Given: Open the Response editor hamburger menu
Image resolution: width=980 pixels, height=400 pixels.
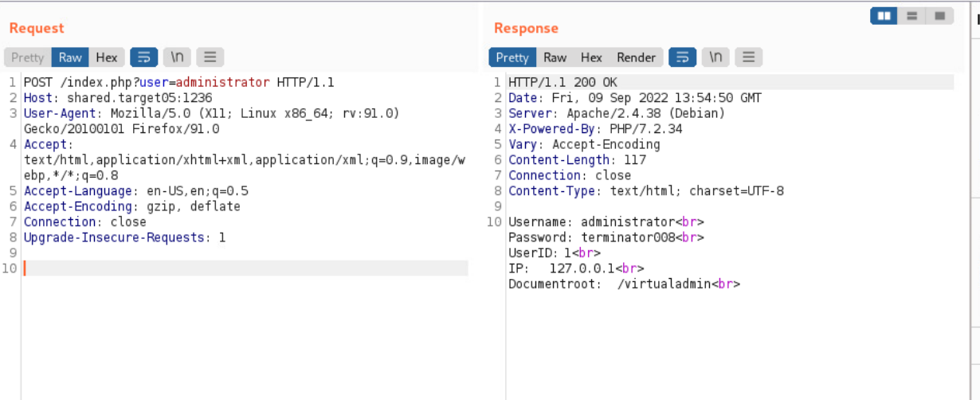Looking at the screenshot, I should [748, 57].
